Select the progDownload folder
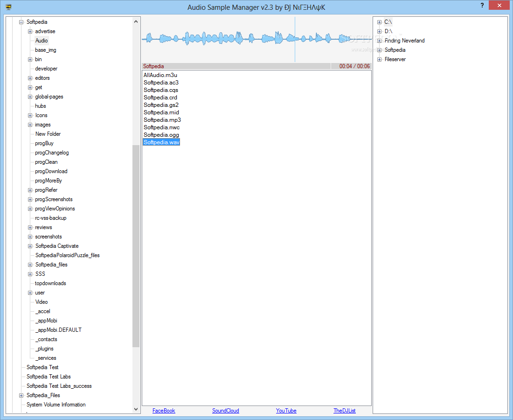This screenshot has width=513, height=420. pos(51,171)
